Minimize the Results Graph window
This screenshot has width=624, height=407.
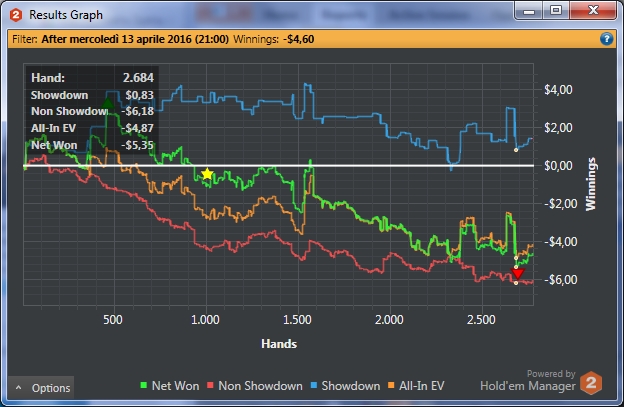[x=529, y=10]
